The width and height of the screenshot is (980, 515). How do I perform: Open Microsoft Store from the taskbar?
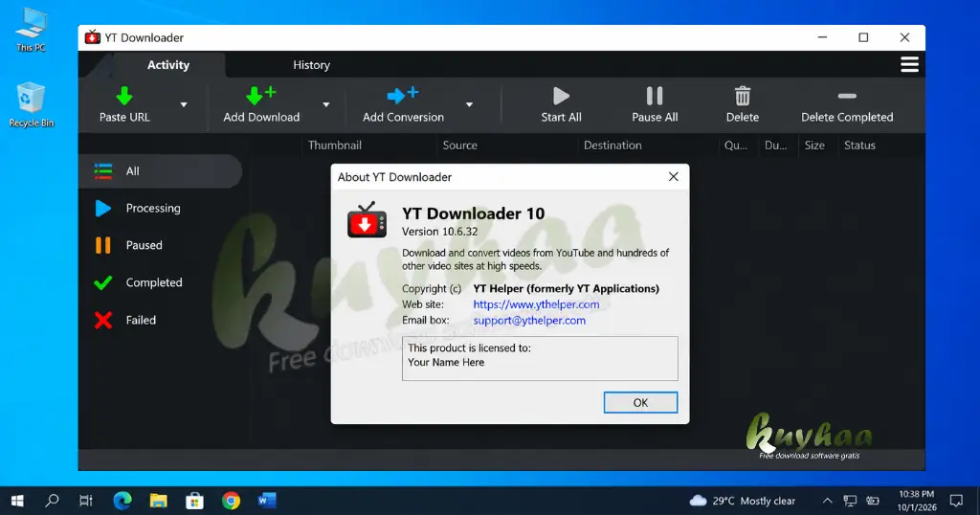(194, 501)
